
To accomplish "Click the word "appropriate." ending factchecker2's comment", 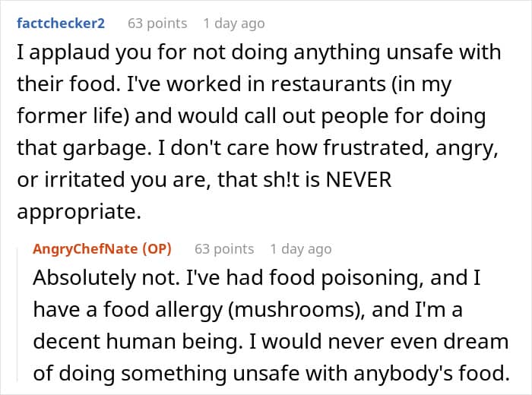I will coord(79,213).
